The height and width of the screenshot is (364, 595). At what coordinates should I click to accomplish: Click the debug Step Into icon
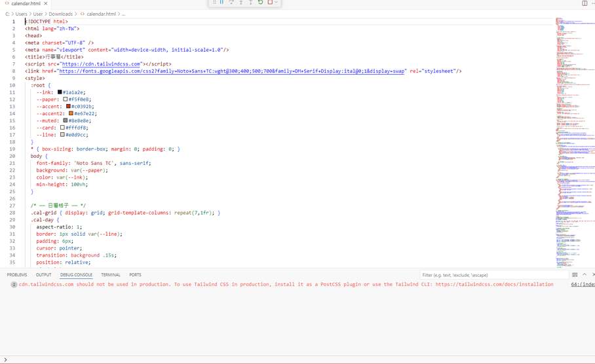point(241,3)
